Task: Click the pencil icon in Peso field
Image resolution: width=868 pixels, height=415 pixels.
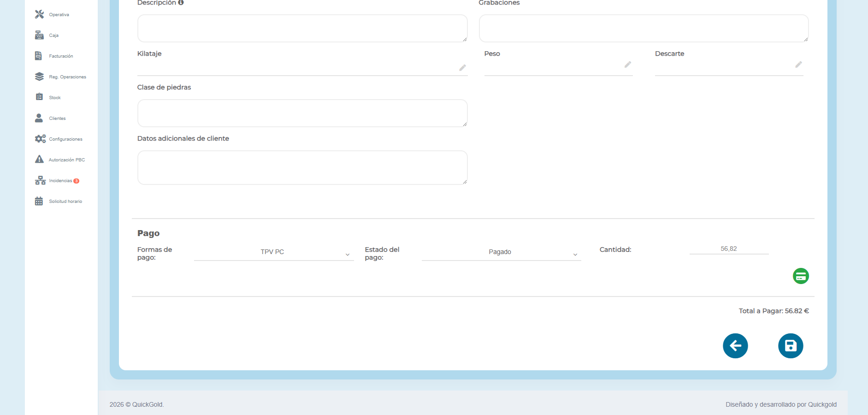Action: (627, 65)
